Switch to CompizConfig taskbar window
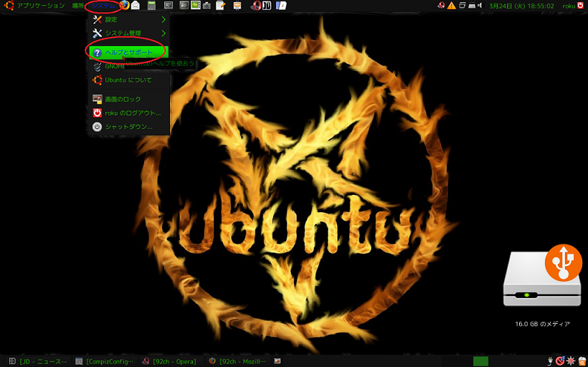588x367 pixels. click(x=105, y=361)
